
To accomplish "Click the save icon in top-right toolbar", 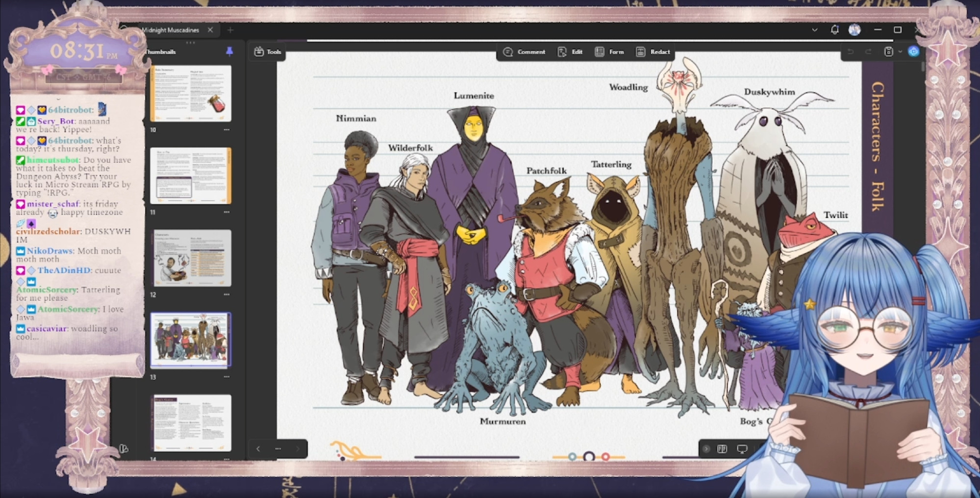I will [x=888, y=51].
